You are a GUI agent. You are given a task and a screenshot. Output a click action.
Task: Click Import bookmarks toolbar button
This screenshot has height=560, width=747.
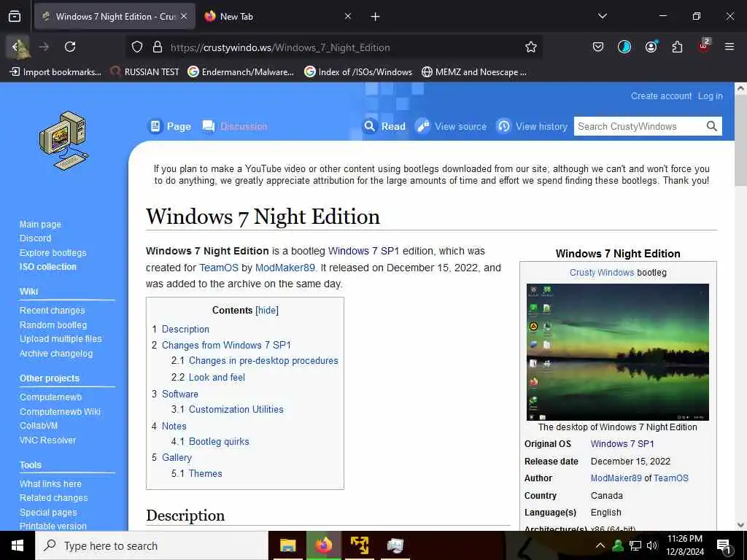55,72
